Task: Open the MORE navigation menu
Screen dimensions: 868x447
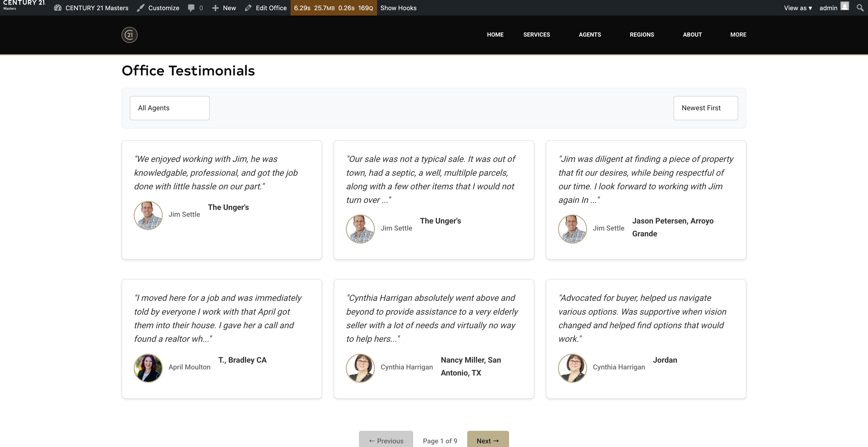Action: (738, 34)
